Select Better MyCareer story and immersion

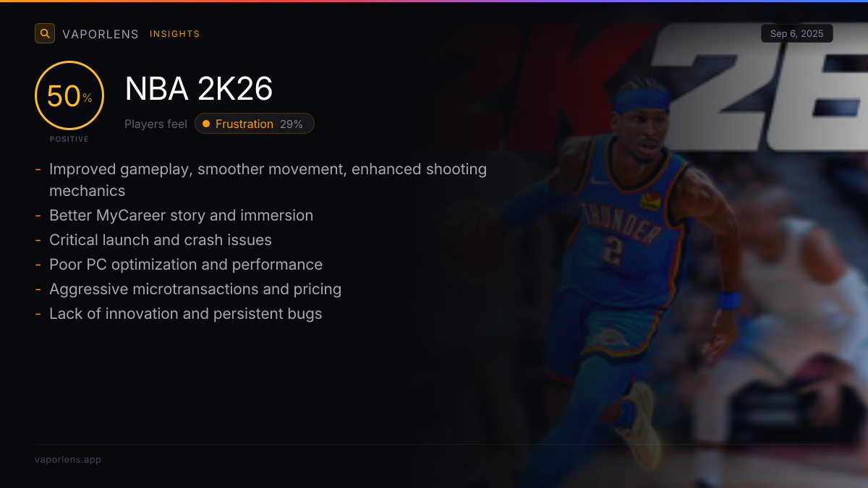pyautogui.click(x=181, y=215)
